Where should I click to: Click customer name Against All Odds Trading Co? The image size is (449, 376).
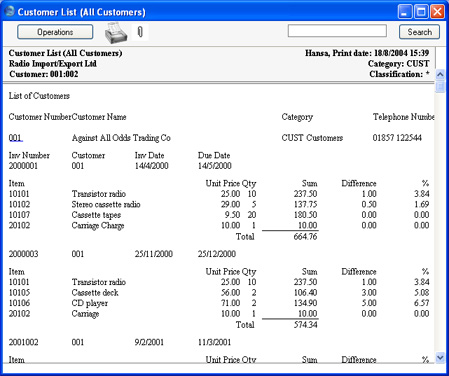click(x=121, y=138)
